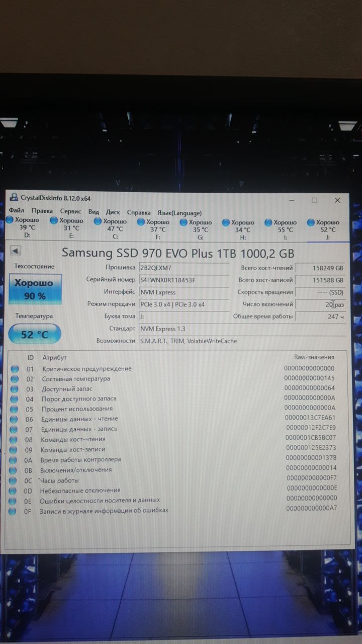Click the Samsung SSD 970 EVO Plus title
This screenshot has width=362, height=644.
(x=177, y=253)
